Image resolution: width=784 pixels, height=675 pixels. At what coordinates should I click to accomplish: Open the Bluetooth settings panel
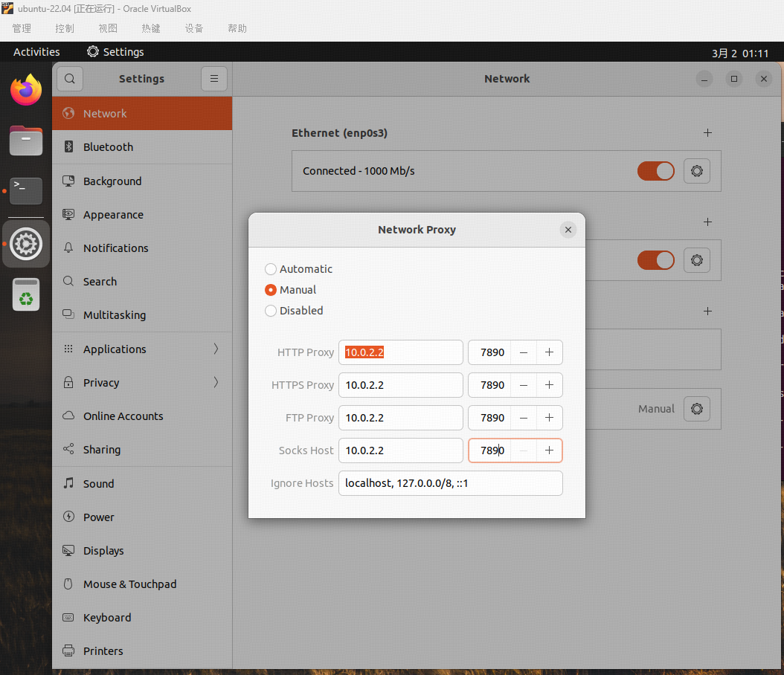(x=108, y=147)
